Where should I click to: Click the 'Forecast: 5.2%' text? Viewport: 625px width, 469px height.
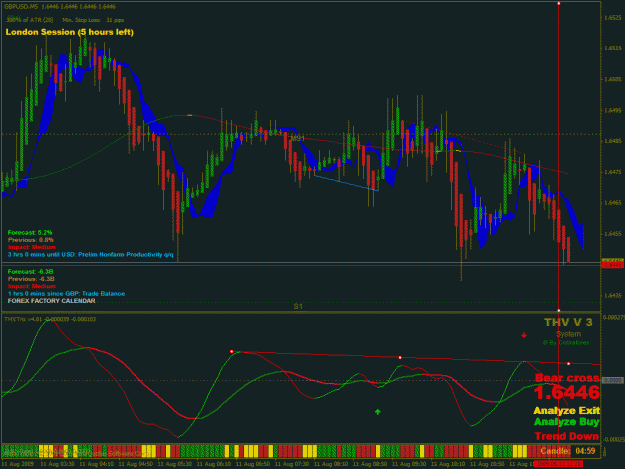[x=30, y=232]
